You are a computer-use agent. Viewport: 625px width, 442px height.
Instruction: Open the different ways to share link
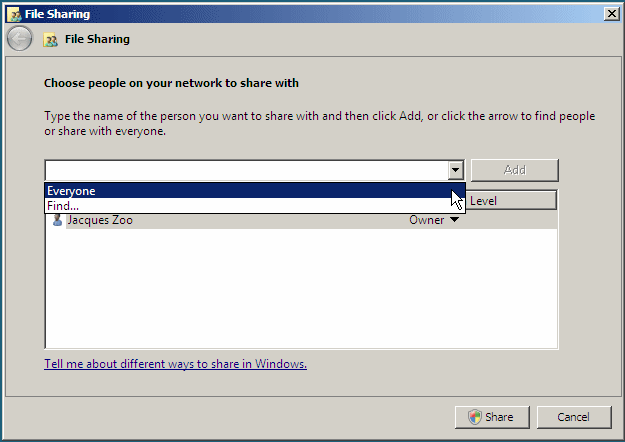[175, 364]
